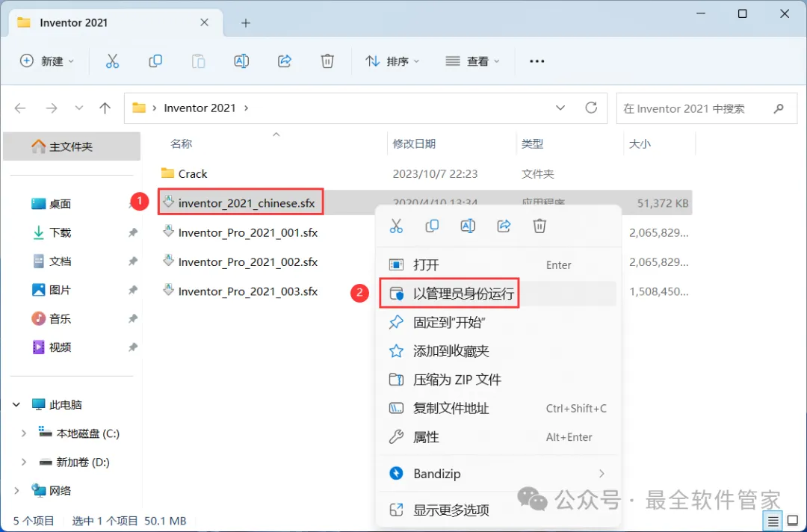Screen dimensions: 807x532
Task: Switch to large thumbnails view in the status bar
Action: coord(793,522)
